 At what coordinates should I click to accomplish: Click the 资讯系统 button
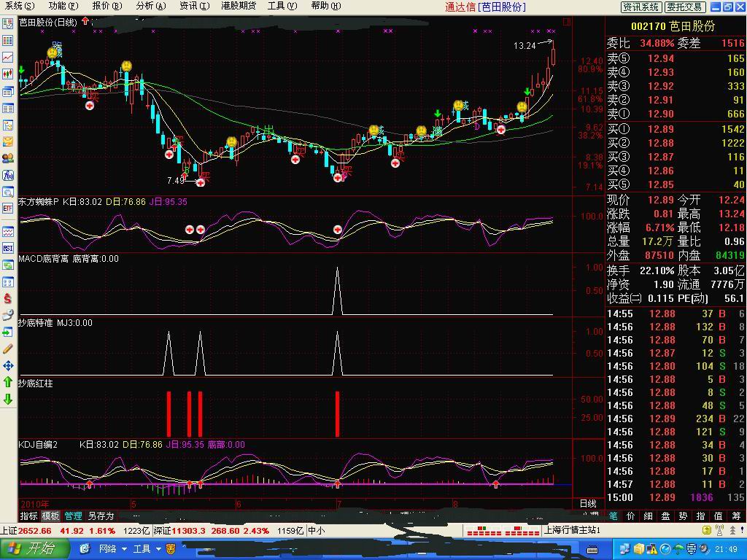[x=641, y=7]
